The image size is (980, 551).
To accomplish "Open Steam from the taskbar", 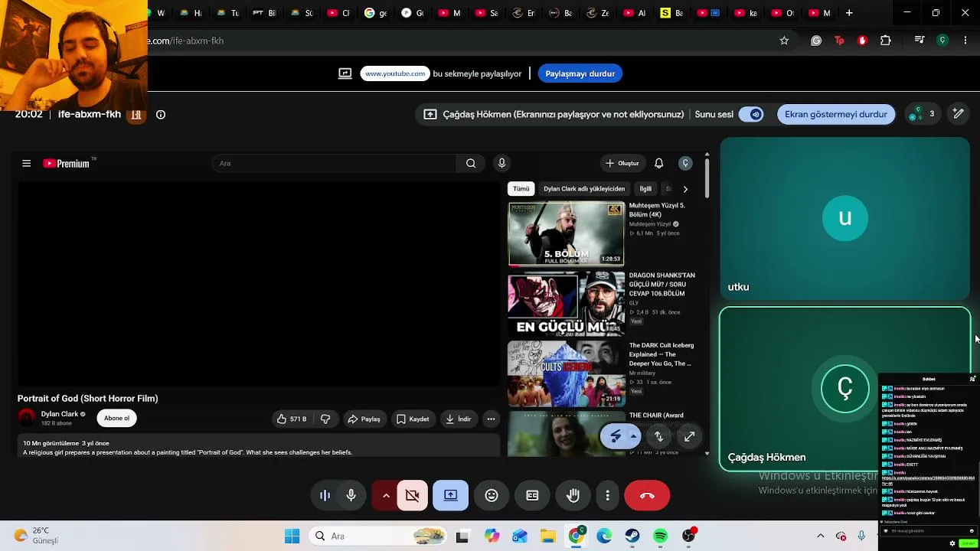I will tap(632, 536).
